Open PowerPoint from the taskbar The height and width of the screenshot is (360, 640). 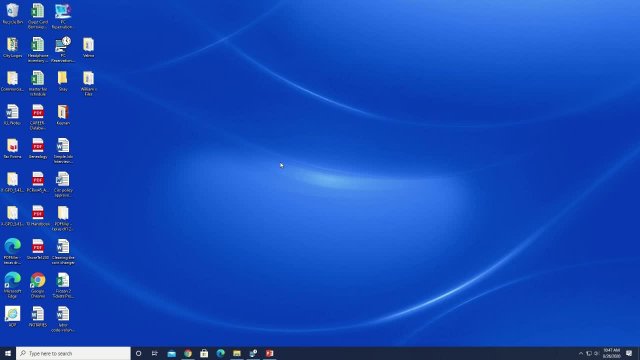point(269,353)
